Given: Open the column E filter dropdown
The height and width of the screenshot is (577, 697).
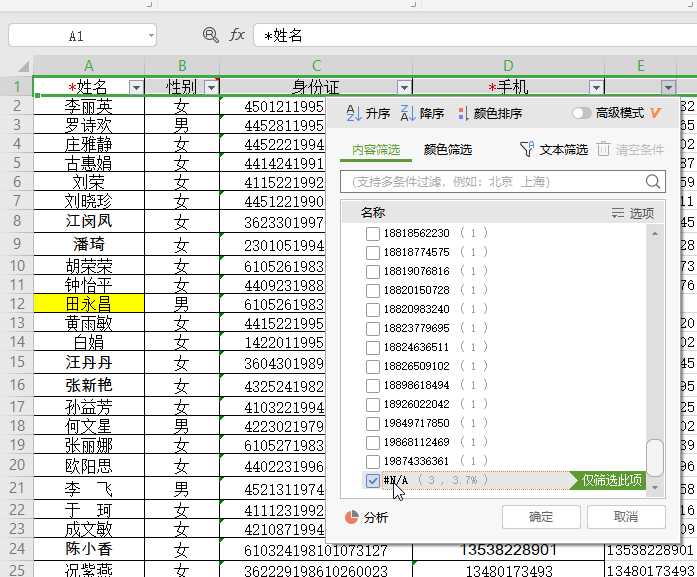Looking at the screenshot, I should coord(668,87).
